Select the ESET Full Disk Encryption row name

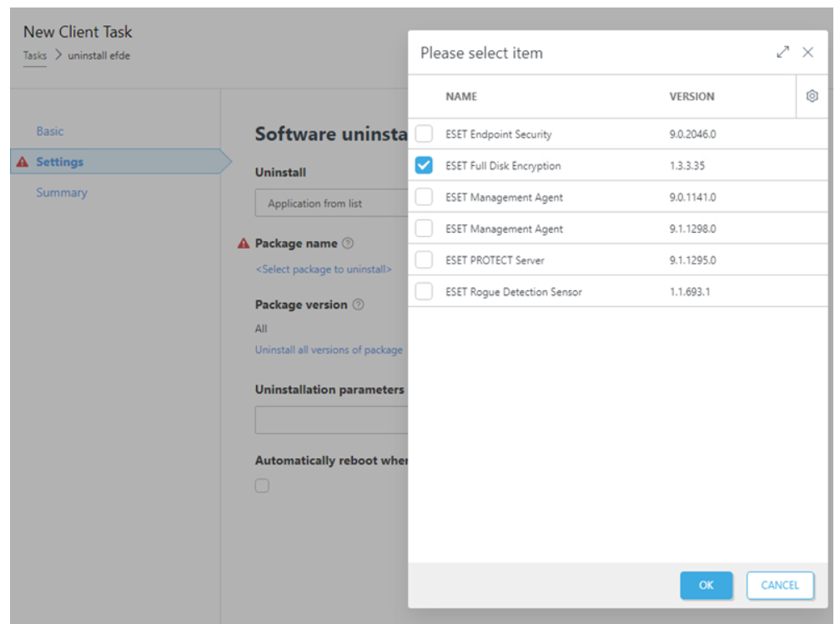click(x=503, y=166)
